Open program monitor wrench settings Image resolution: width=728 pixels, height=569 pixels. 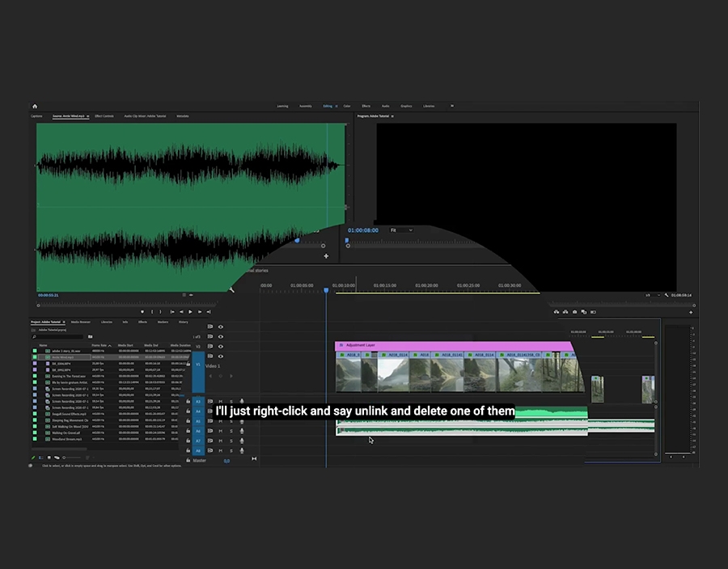click(667, 295)
